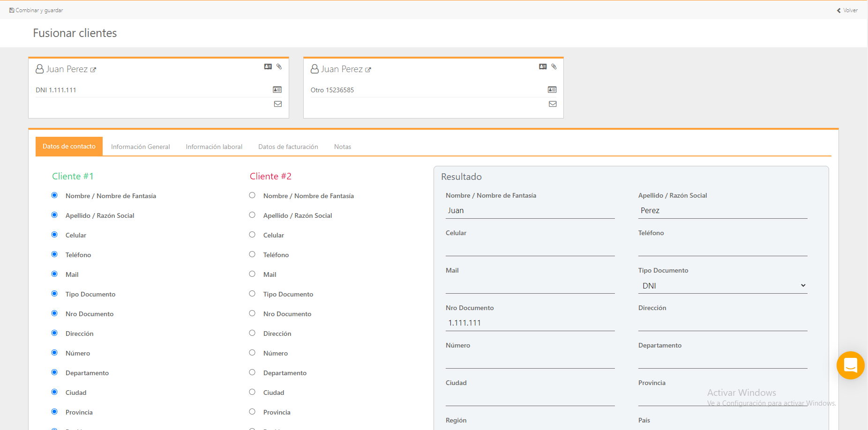Image resolution: width=868 pixels, height=430 pixels.
Task: Click Combinar y guardar button
Action: [x=36, y=10]
